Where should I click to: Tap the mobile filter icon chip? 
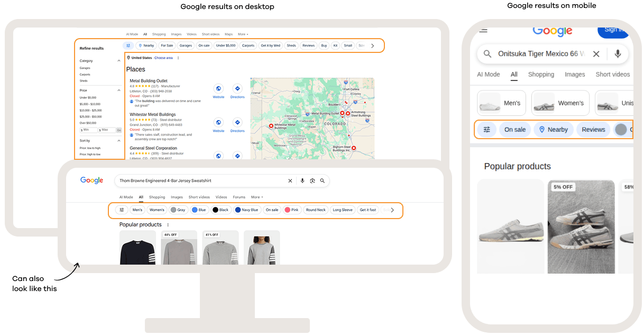pos(487,130)
